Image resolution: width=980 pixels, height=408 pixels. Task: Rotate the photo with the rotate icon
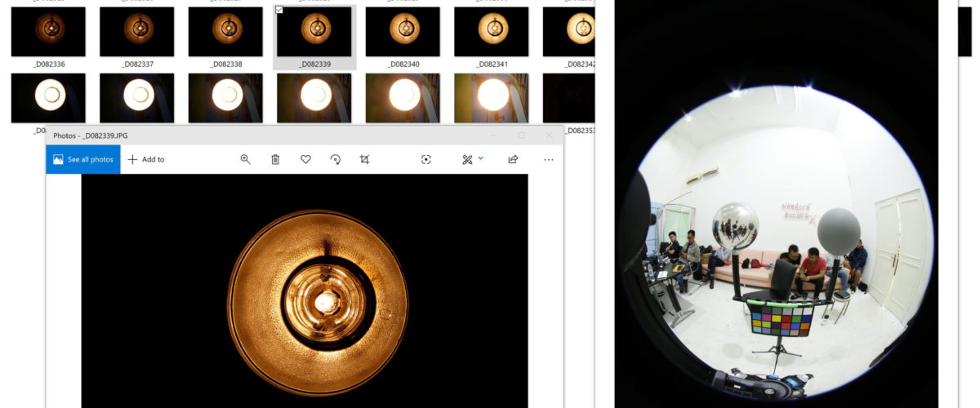(335, 159)
